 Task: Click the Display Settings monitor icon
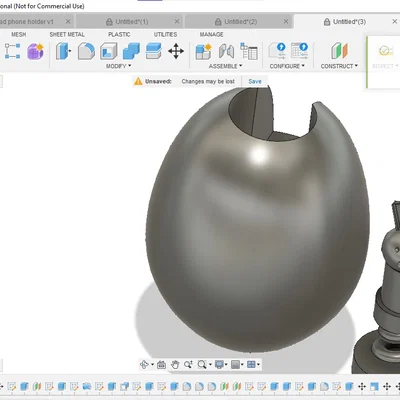[x=219, y=365]
